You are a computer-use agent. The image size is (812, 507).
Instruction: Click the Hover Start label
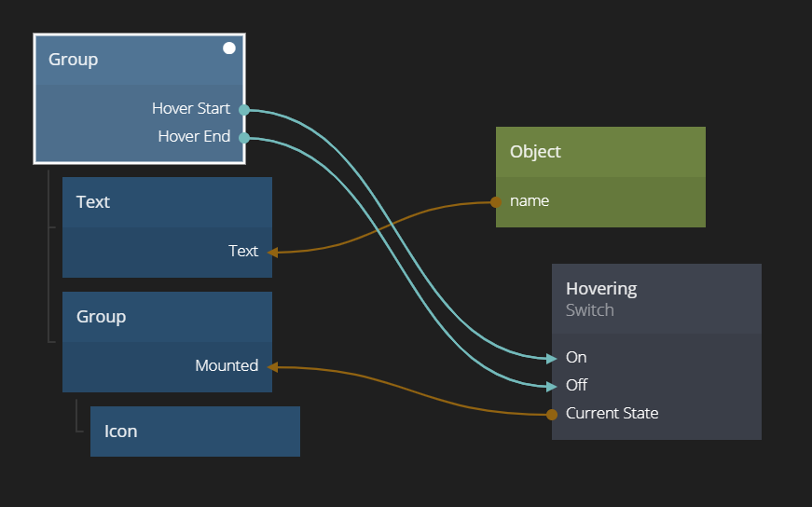pos(191,109)
